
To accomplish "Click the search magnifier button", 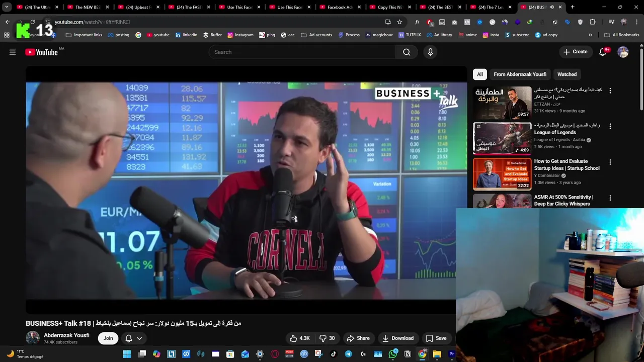I will pos(407,52).
